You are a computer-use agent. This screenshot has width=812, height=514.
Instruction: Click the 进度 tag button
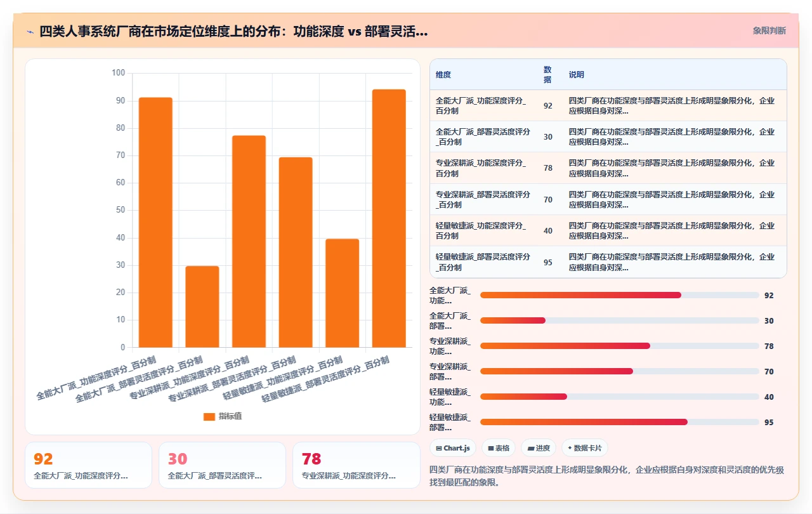tap(539, 448)
